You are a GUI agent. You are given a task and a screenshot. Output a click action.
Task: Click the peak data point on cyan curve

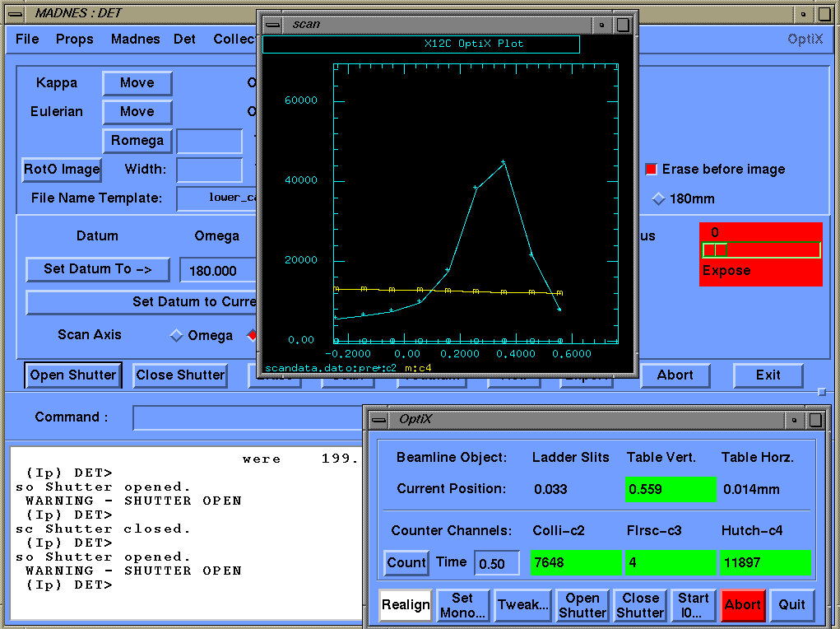503,162
